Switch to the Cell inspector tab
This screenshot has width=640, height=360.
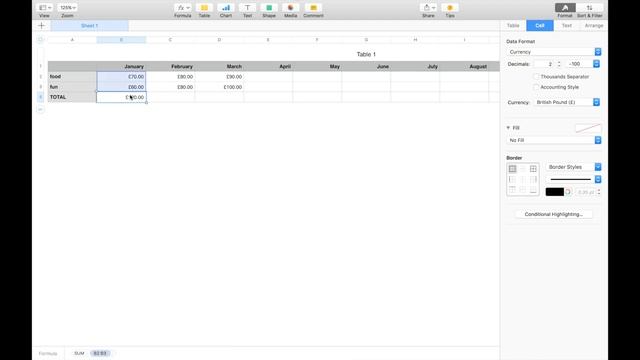tap(540, 26)
